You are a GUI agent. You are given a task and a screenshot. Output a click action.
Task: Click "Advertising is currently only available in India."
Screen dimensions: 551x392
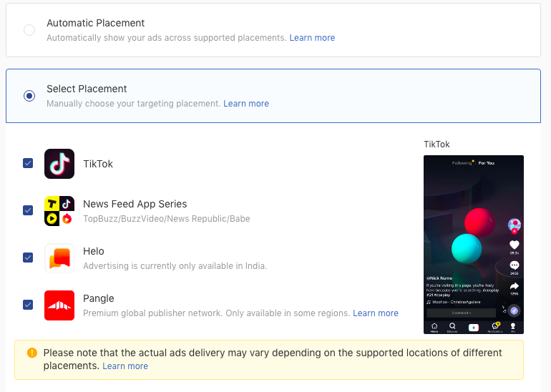coord(175,266)
